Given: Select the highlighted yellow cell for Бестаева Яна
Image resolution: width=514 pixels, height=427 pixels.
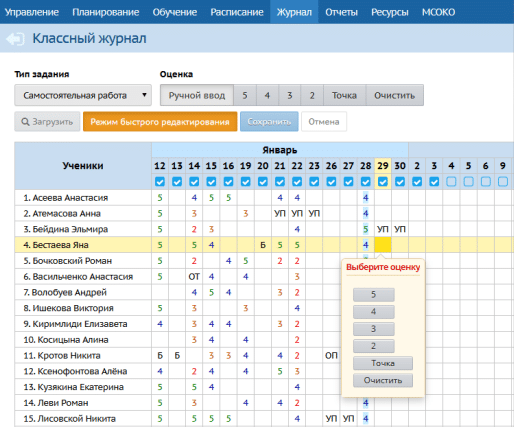Looking at the screenshot, I should click(383, 245).
